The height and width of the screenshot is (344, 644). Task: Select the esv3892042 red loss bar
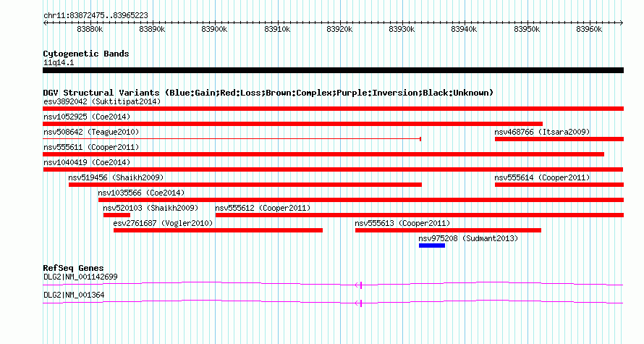333,109
